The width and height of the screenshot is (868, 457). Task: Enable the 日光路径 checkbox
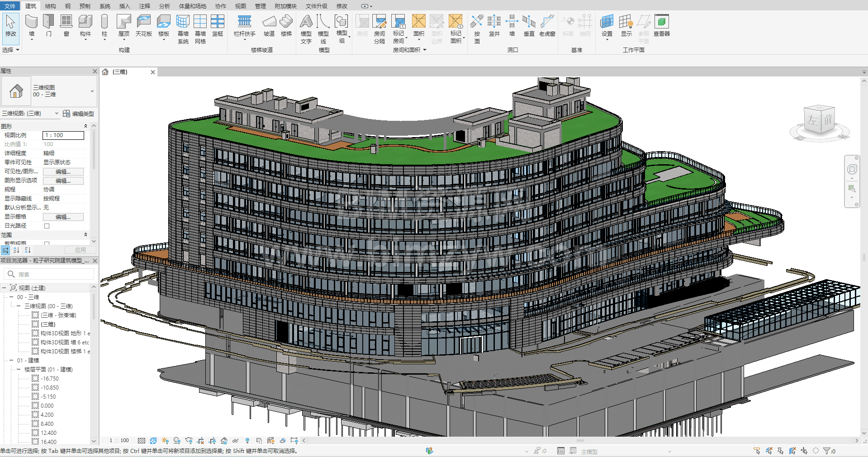47,226
